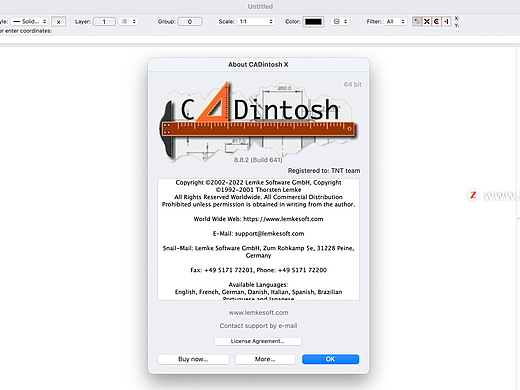This screenshot has height=390, width=520.
Task: Open the circle symbol dropdown next to Color
Action: [x=340, y=22]
